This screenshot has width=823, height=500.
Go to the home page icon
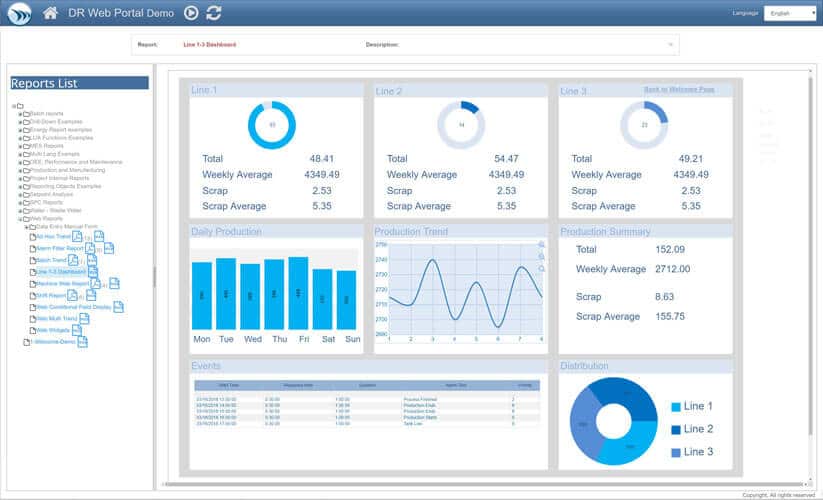click(50, 13)
